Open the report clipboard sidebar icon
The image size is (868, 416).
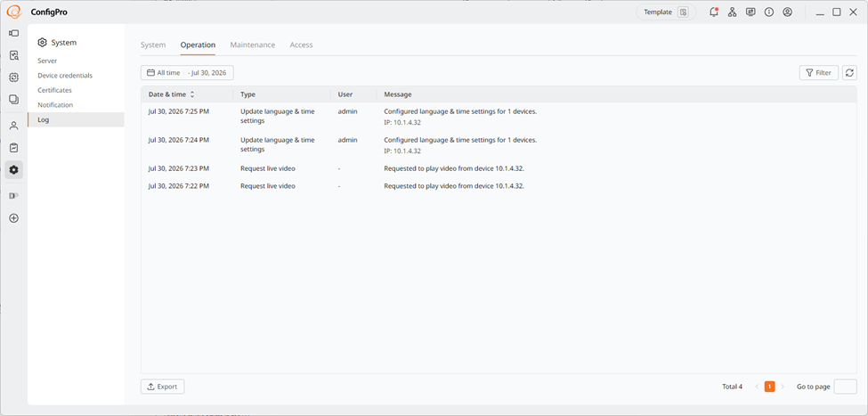(14, 148)
